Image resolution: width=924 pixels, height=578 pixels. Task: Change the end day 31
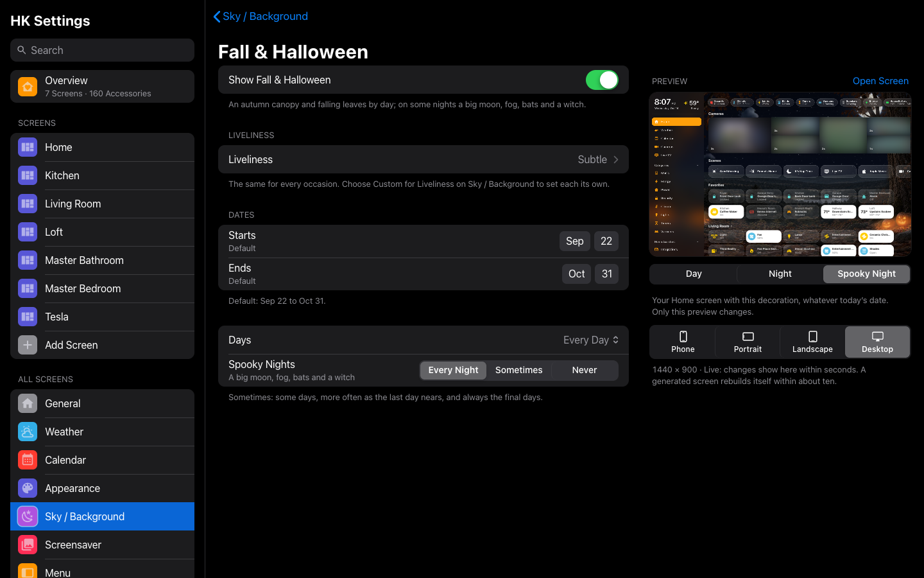coord(607,274)
